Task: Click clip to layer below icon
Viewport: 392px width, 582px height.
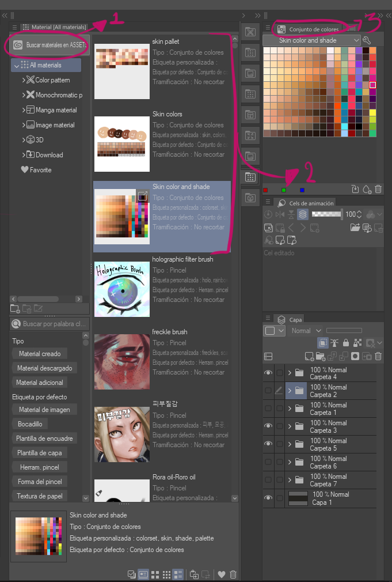Action: (x=323, y=343)
